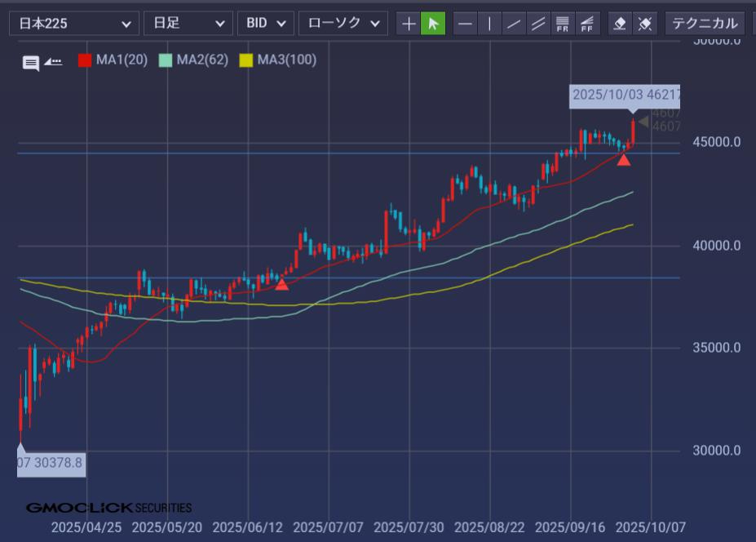This screenshot has height=542, width=756.
Task: Expand the 日足 timeframe dropdown
Action: click(x=188, y=24)
